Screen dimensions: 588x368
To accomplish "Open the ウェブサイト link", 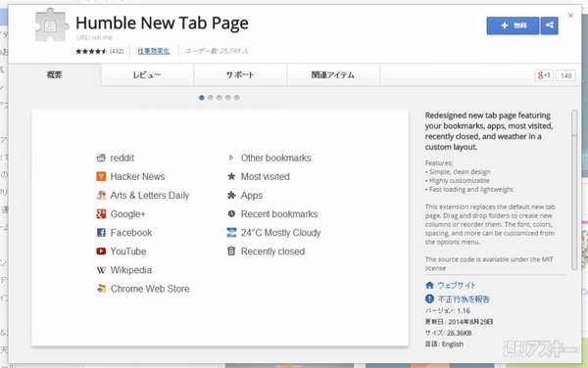I will click(x=457, y=285).
